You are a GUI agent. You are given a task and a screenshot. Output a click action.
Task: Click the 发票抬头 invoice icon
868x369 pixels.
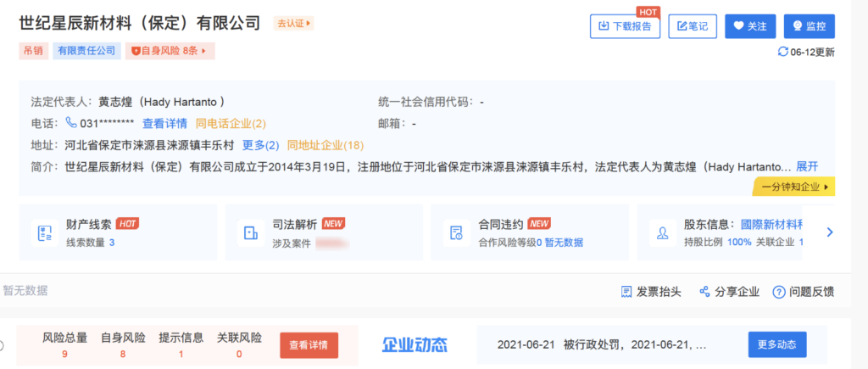[x=626, y=292]
